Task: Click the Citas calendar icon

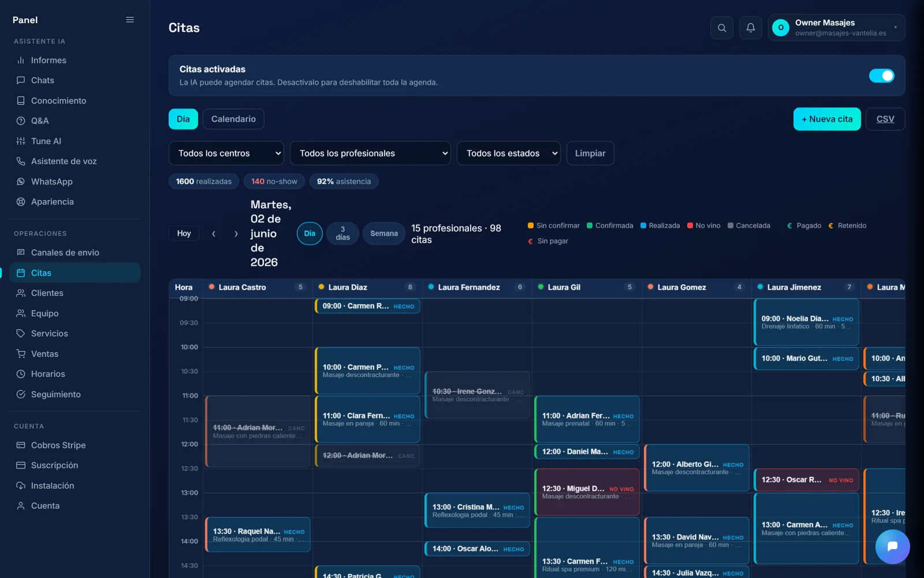Action: [21, 273]
